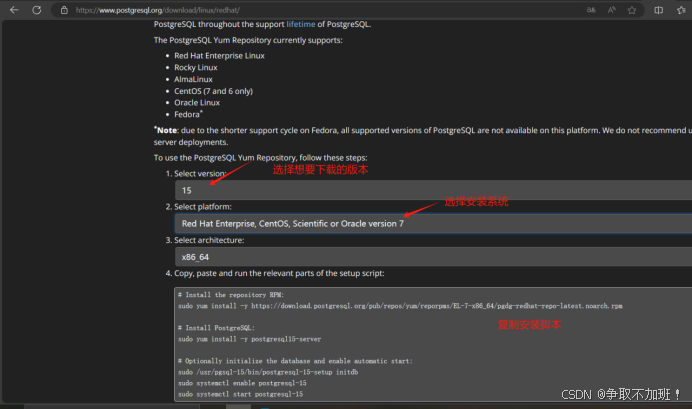Click the 'systemctl start postgresql-15' line
692x409 pixels.
241,394
